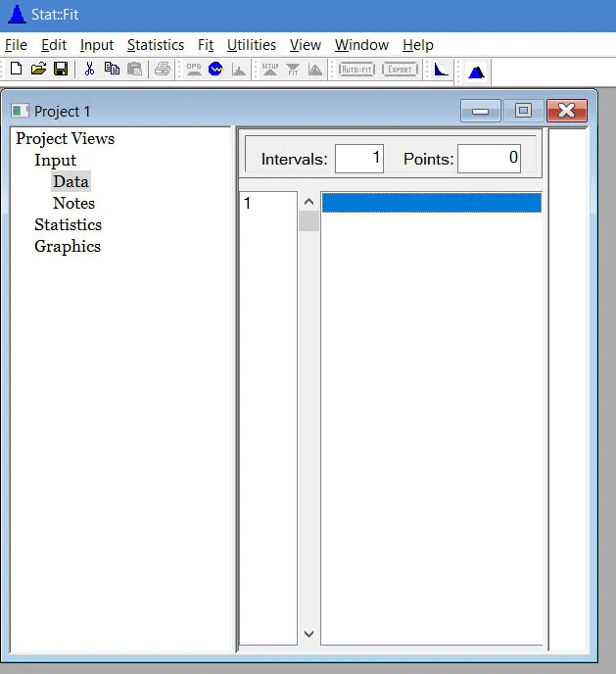Click the Points input field

(489, 159)
